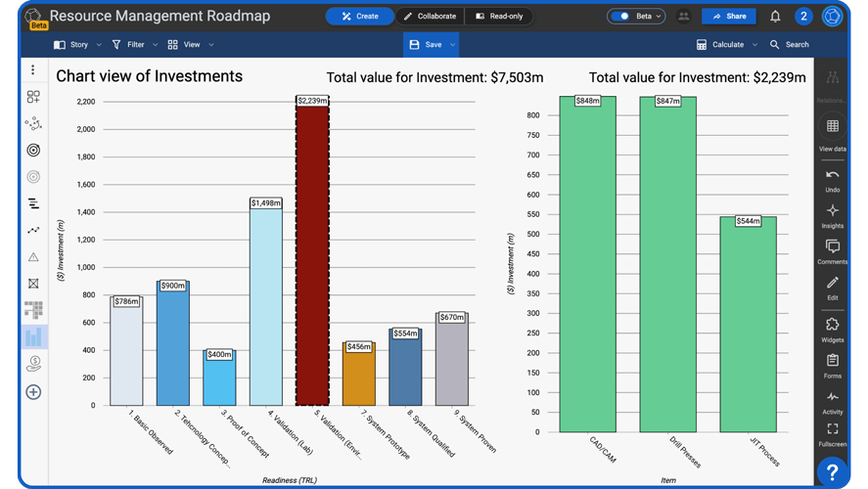Click the Undo icon
This screenshot has width=868, height=489.
(x=832, y=179)
